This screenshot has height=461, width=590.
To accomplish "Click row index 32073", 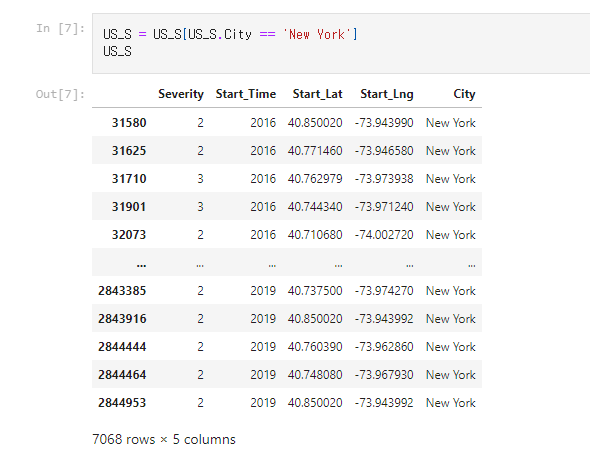I will pos(129,235).
